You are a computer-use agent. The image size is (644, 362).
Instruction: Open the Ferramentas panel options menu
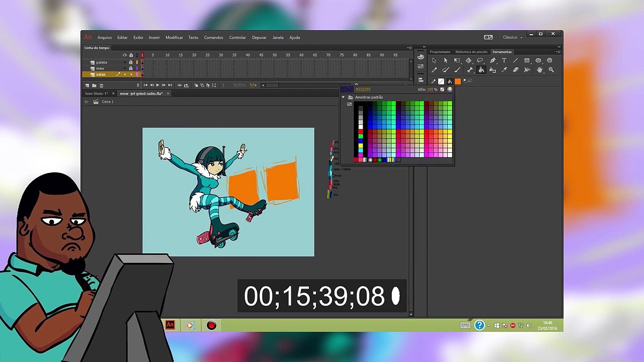pyautogui.click(x=557, y=52)
